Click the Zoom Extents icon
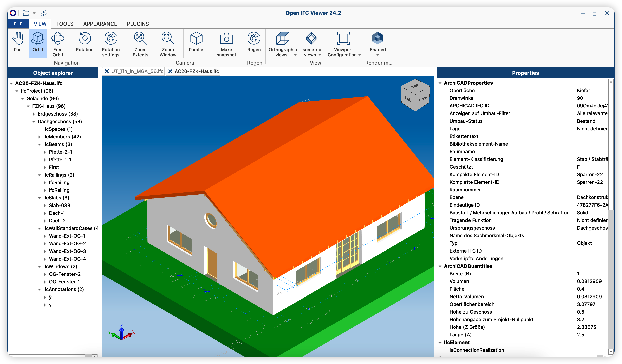The image size is (622, 364). 140,39
